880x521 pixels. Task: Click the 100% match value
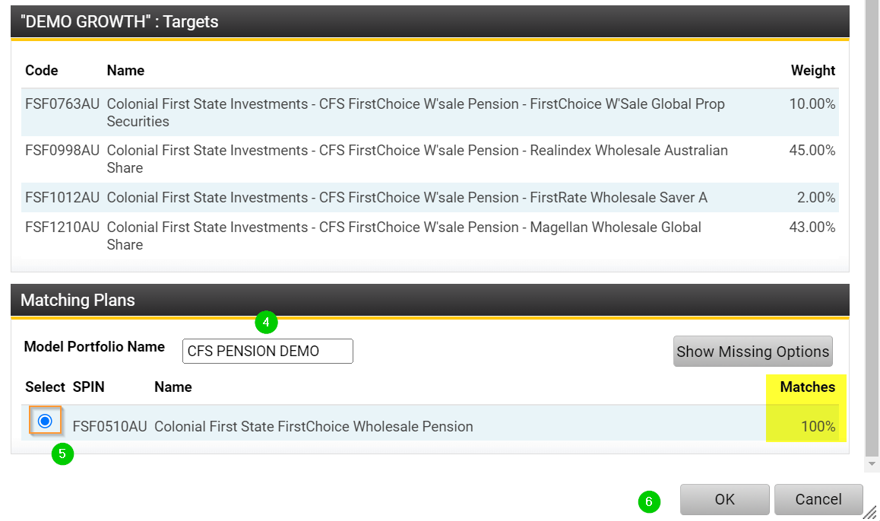tap(817, 427)
